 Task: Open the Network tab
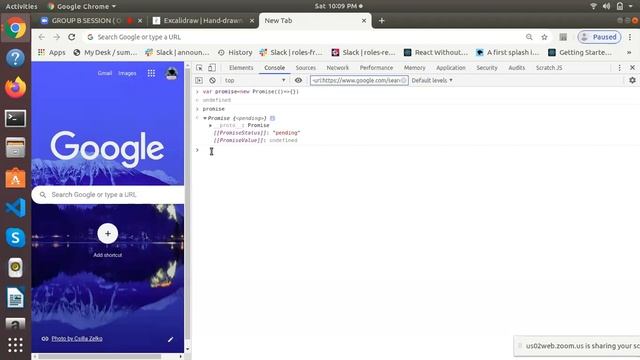tap(338, 68)
